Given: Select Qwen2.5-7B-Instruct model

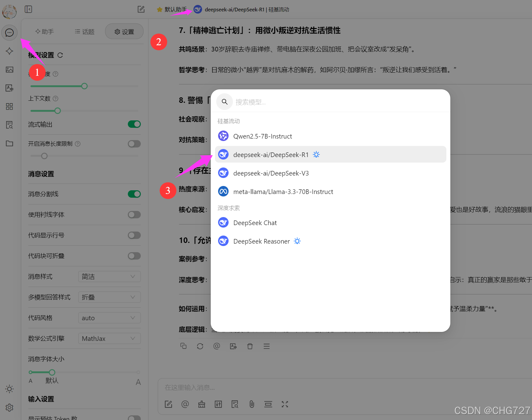Looking at the screenshot, I should click(x=331, y=136).
